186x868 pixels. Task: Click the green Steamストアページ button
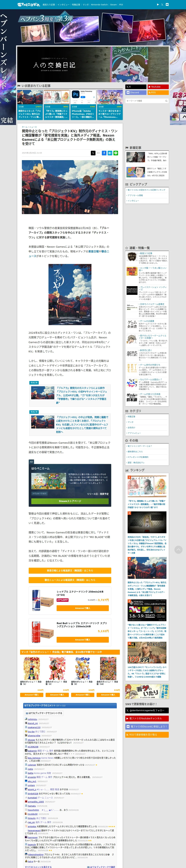(x=70, y=501)
